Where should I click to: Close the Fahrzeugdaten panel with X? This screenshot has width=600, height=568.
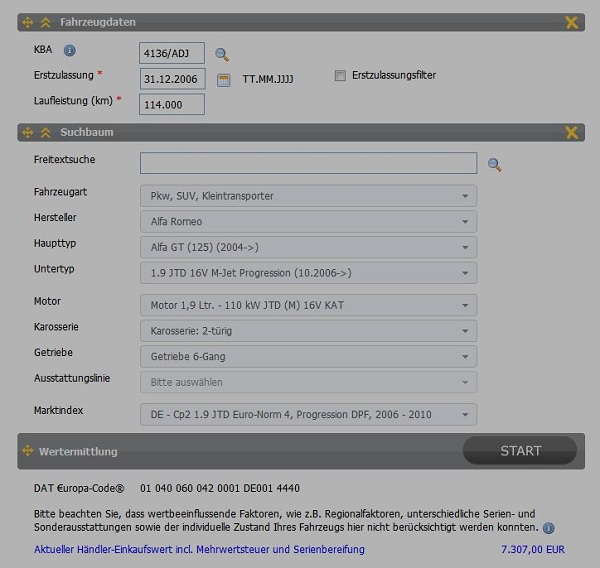572,22
